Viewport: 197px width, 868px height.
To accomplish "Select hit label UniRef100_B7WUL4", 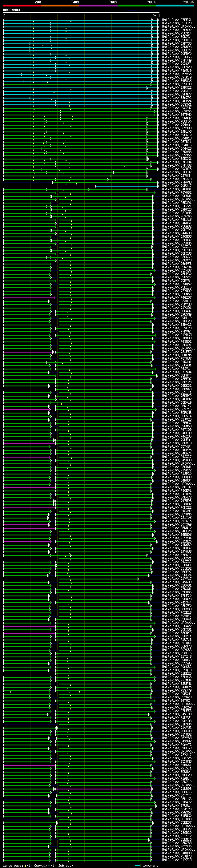I will (176, 806).
